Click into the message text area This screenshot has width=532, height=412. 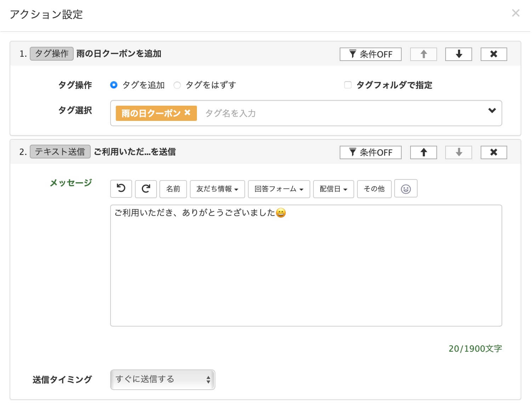click(x=306, y=269)
